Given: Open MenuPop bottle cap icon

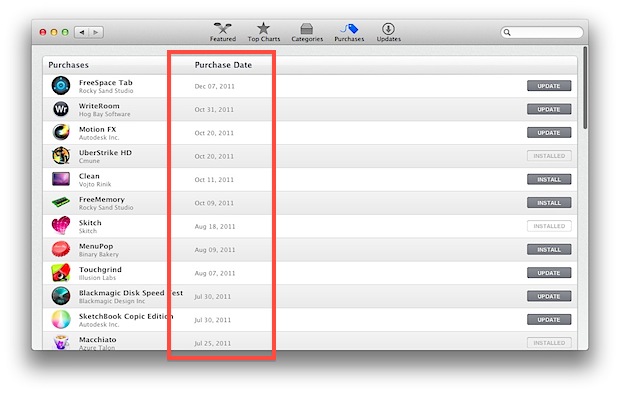Looking at the screenshot, I should tap(61, 249).
